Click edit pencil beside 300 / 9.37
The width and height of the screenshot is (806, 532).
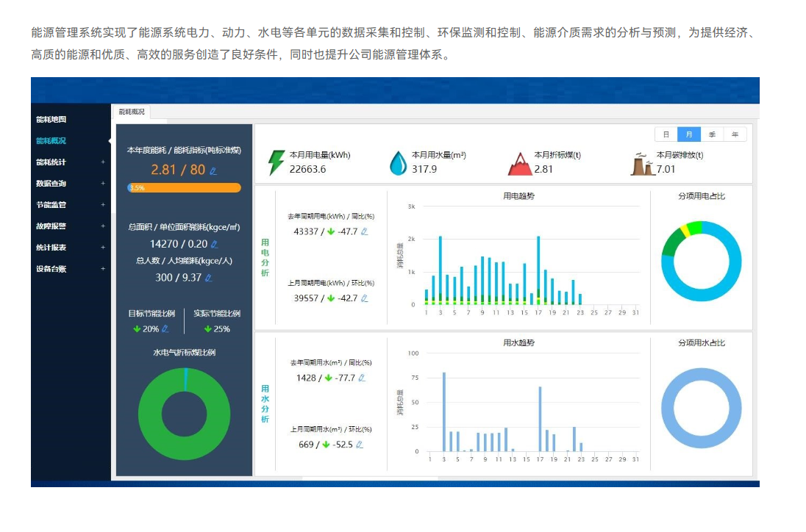click(x=209, y=278)
